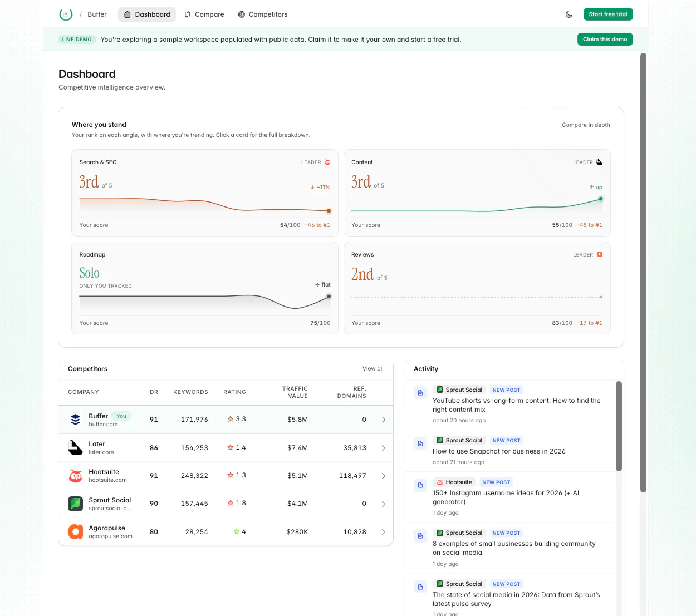
Task: Switch to the Compare tab
Action: (204, 14)
